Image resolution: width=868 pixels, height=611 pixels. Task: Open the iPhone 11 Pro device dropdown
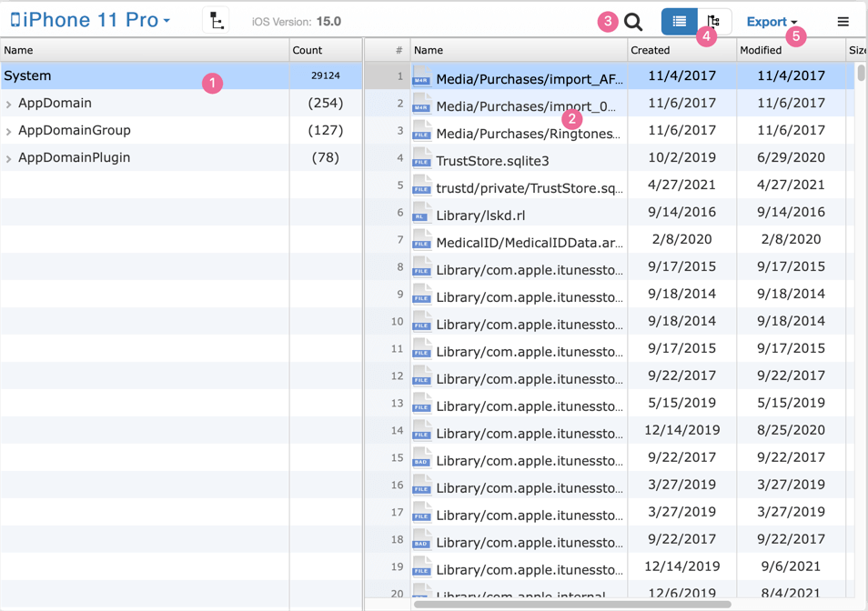(90, 21)
